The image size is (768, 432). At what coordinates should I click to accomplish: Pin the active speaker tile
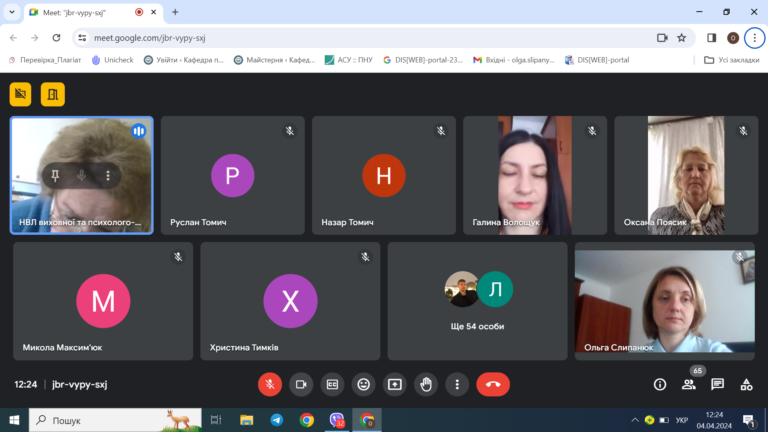(55, 175)
